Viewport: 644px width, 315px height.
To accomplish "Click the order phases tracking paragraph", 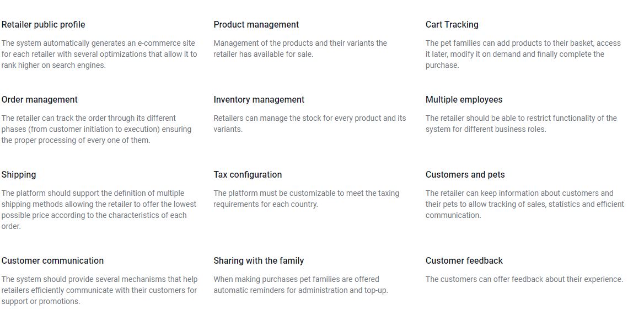I will tap(96, 130).
